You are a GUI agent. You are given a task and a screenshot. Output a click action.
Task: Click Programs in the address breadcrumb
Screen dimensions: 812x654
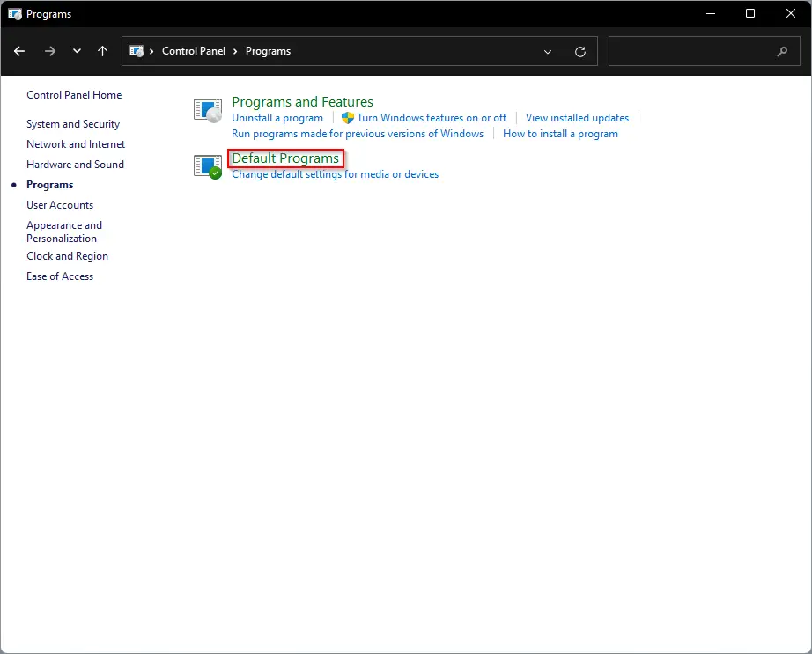pyautogui.click(x=268, y=51)
